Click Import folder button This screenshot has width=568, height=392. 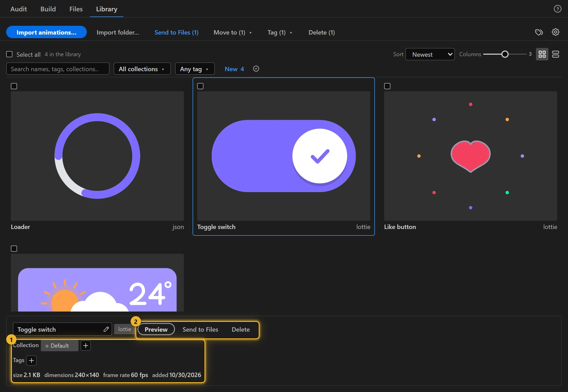[118, 32]
